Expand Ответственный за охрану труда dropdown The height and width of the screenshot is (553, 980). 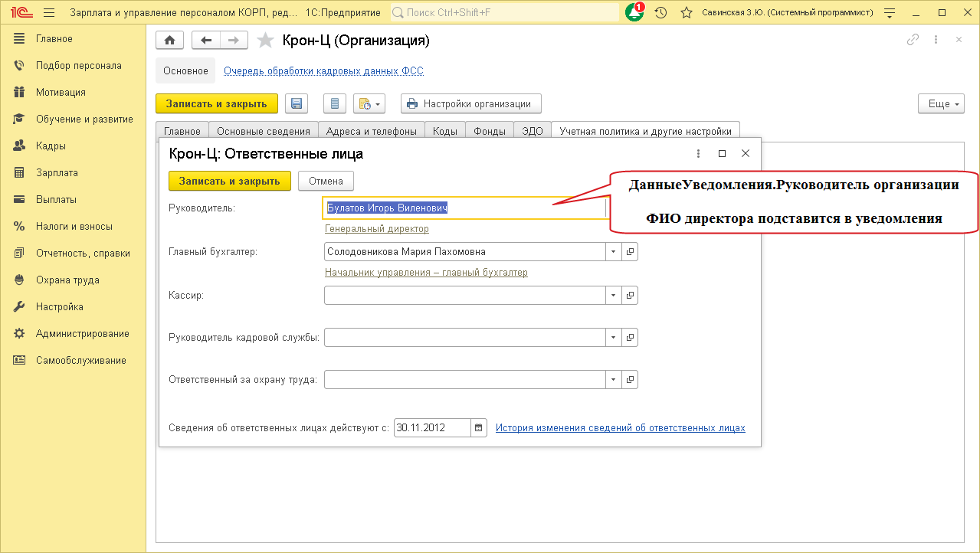click(613, 379)
